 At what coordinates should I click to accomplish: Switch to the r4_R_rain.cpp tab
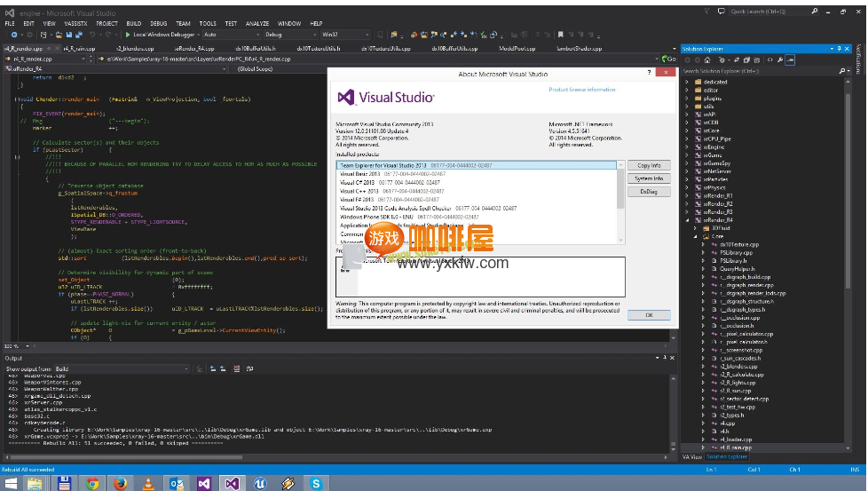(x=79, y=48)
